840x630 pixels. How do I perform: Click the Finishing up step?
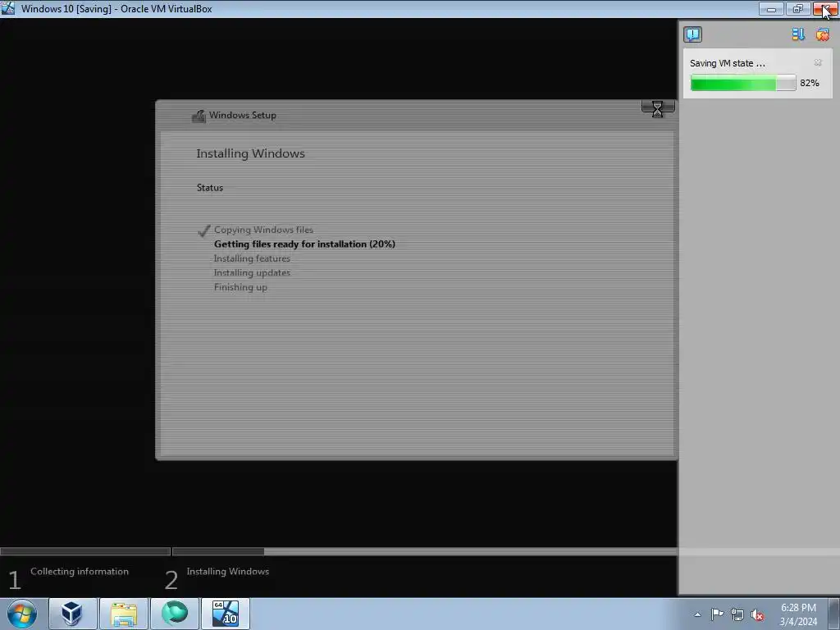(x=240, y=287)
